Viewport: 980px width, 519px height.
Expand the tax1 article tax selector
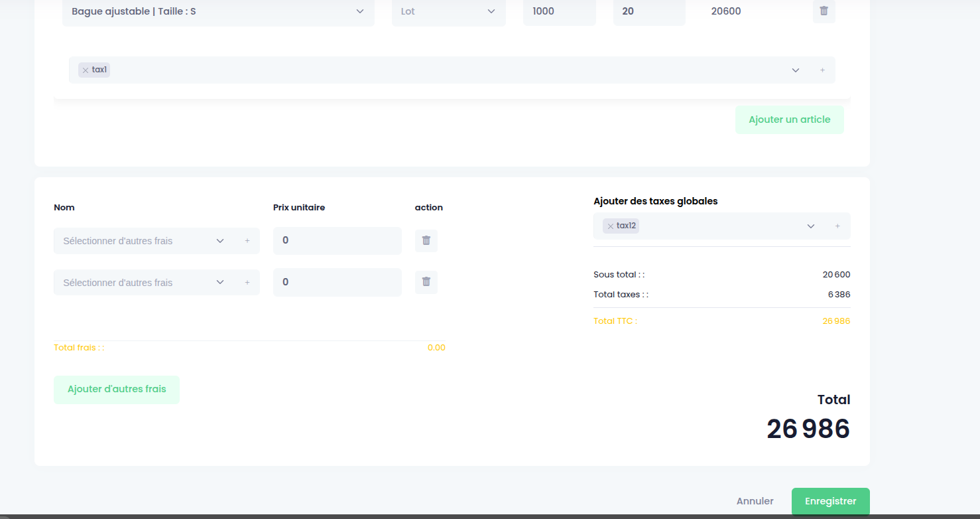pyautogui.click(x=796, y=70)
